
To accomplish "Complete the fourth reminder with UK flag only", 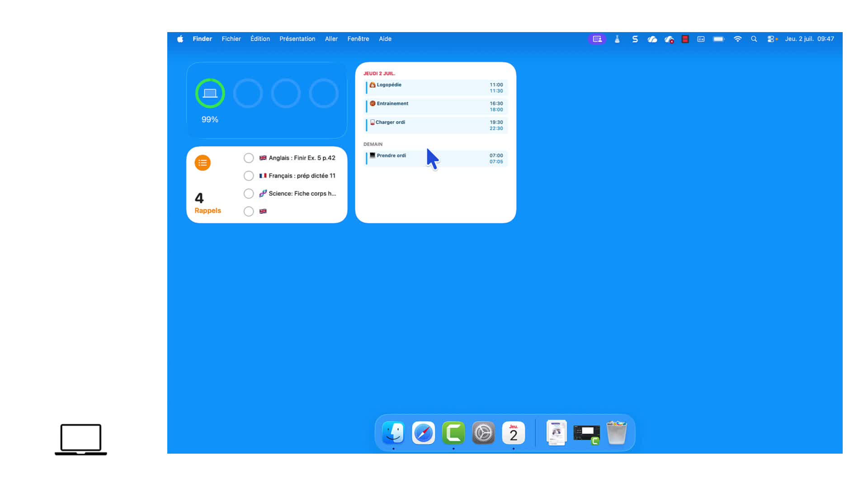I will pos(249,211).
